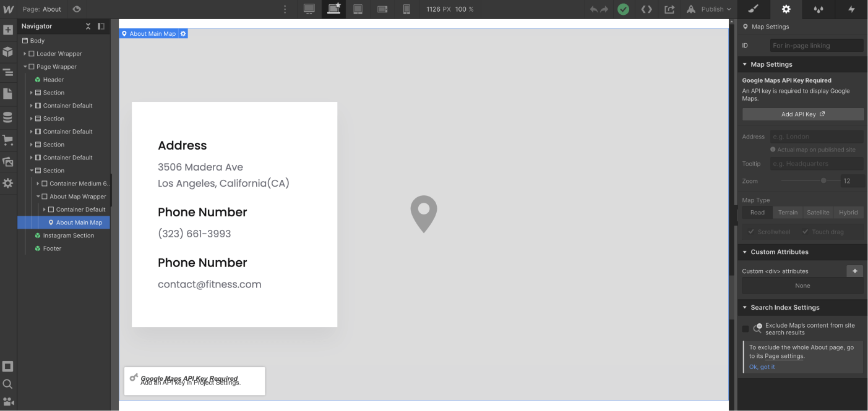
Task: Switch to mobile portrait breakpoint
Action: pyautogui.click(x=406, y=9)
